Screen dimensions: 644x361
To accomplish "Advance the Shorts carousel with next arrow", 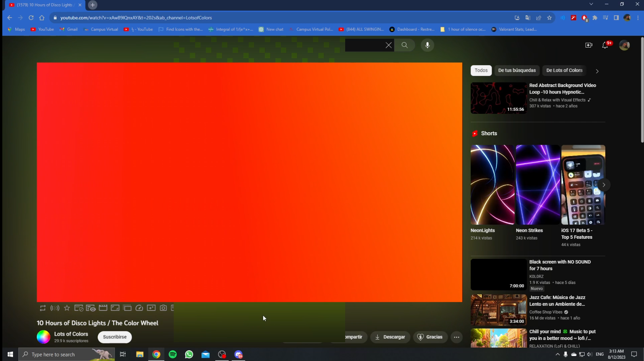I will tap(604, 185).
